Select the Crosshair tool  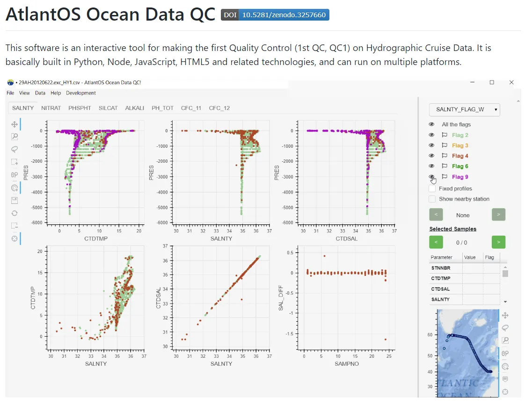click(15, 239)
